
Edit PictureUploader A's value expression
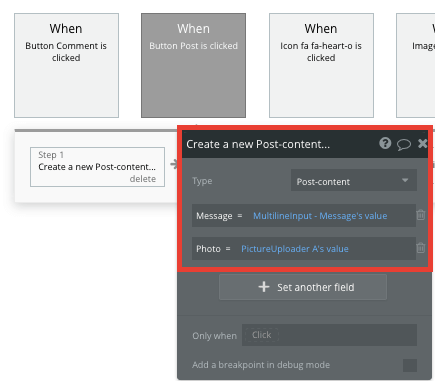click(x=295, y=249)
